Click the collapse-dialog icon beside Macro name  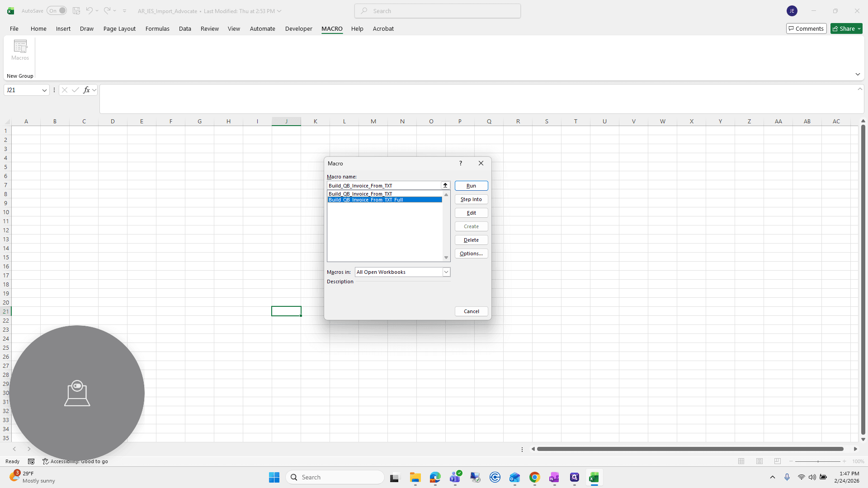coord(445,185)
